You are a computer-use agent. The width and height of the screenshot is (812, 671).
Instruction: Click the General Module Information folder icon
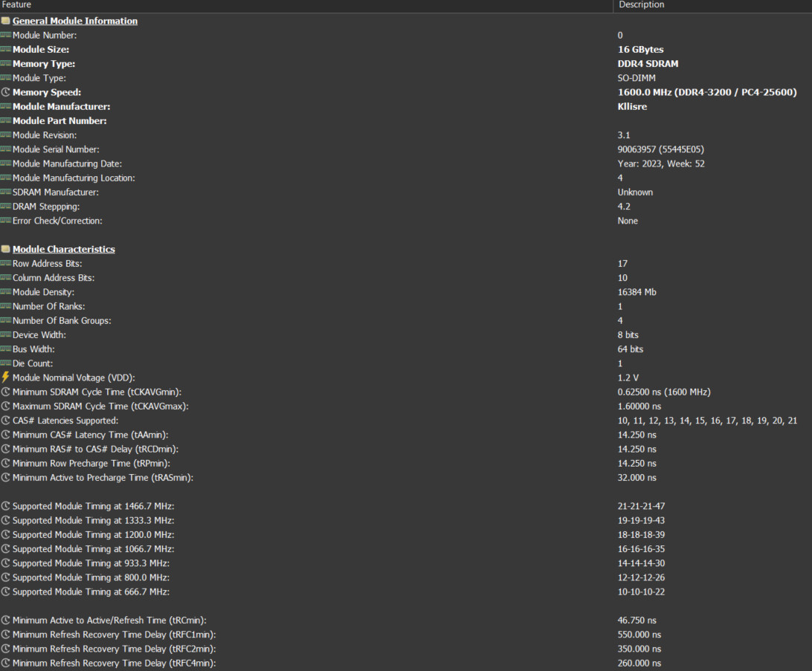pyautogui.click(x=5, y=21)
